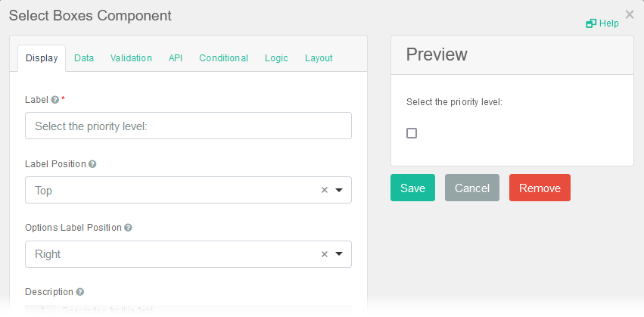
Task: Open the 'Top' label position select box
Action: coord(174,191)
